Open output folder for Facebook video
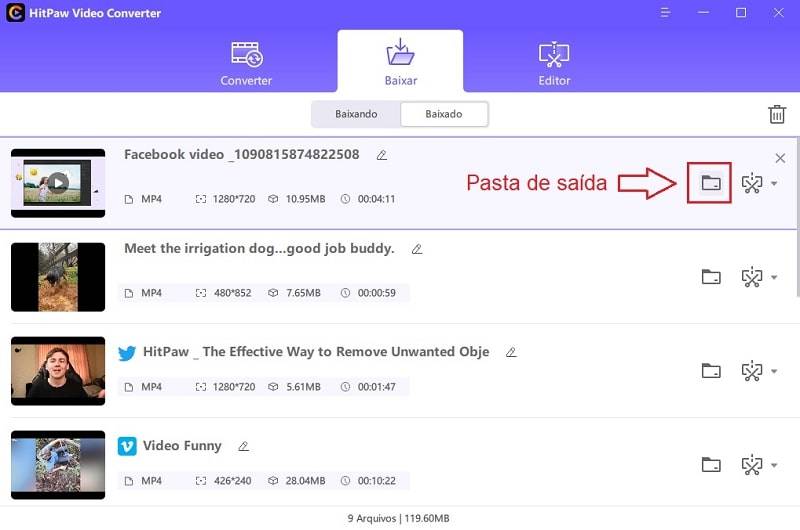This screenshot has width=800, height=530. pos(711,183)
